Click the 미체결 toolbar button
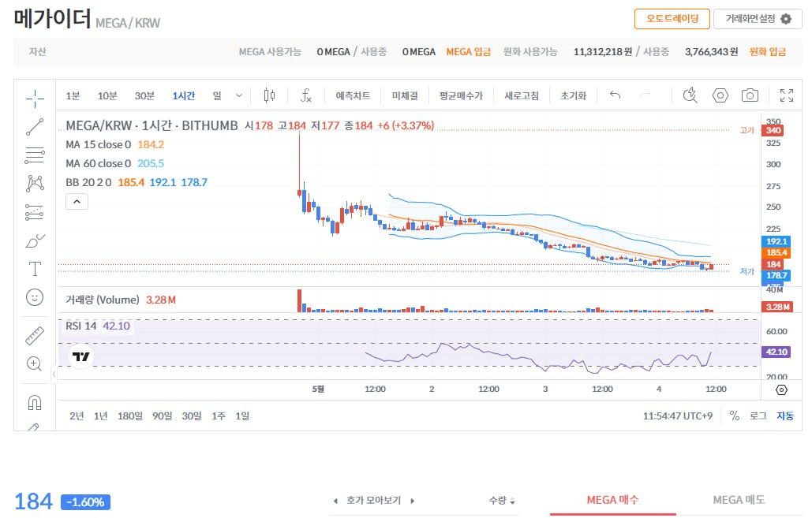The height and width of the screenshot is (518, 812). [x=405, y=95]
